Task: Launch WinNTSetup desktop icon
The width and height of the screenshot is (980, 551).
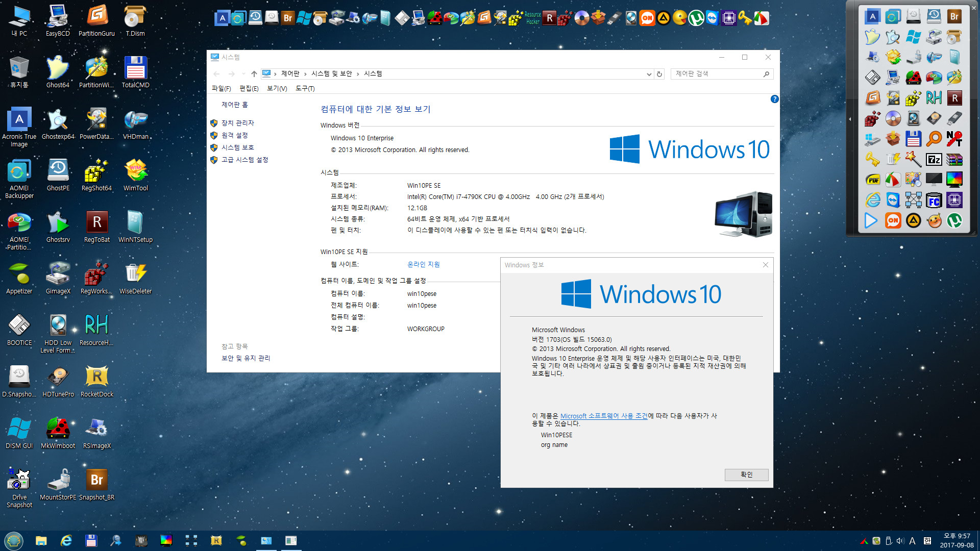Action: (135, 227)
